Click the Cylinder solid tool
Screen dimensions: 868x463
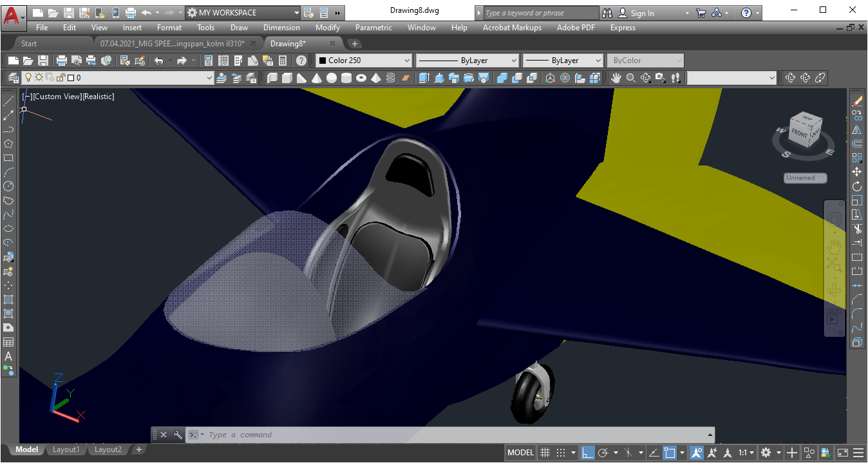point(346,78)
